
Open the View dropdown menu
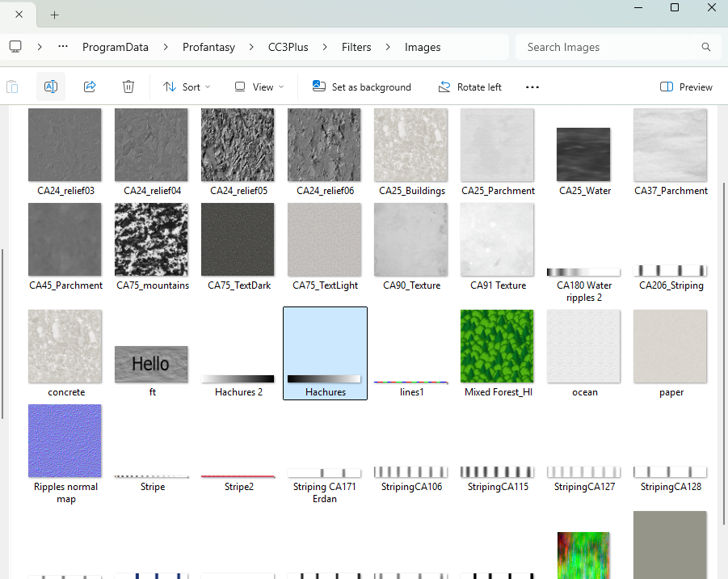coord(259,87)
